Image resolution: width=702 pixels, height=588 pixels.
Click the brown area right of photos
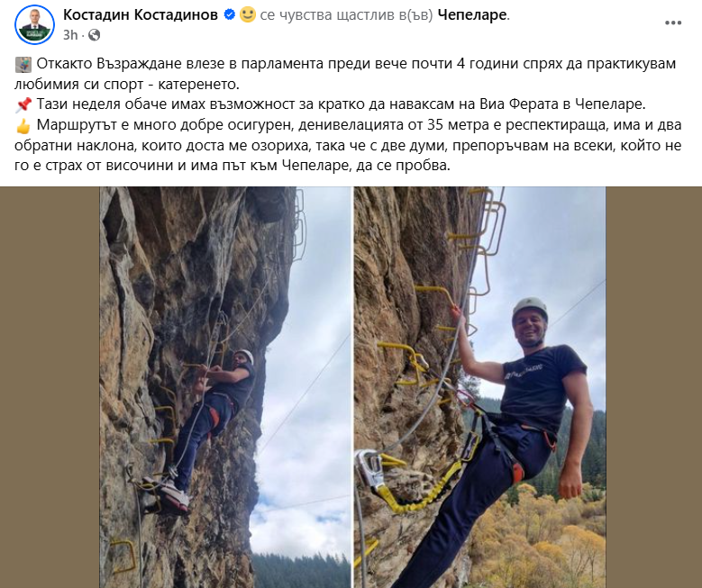653,387
